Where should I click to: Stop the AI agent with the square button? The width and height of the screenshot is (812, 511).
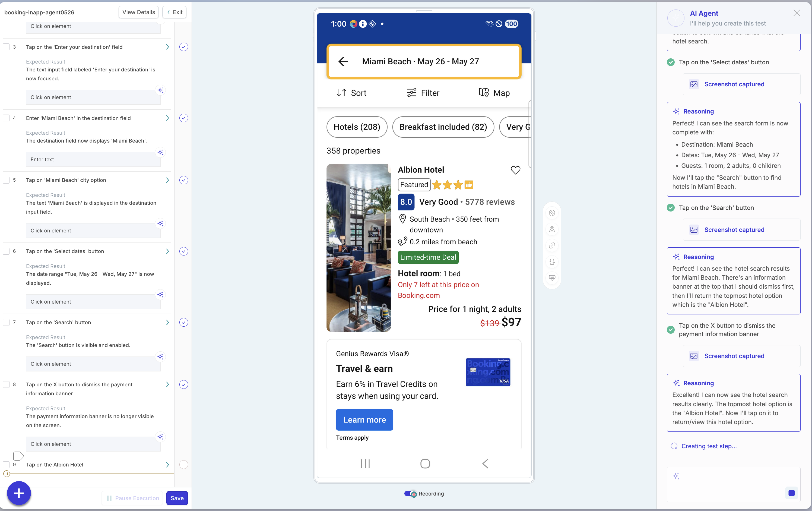(791, 493)
